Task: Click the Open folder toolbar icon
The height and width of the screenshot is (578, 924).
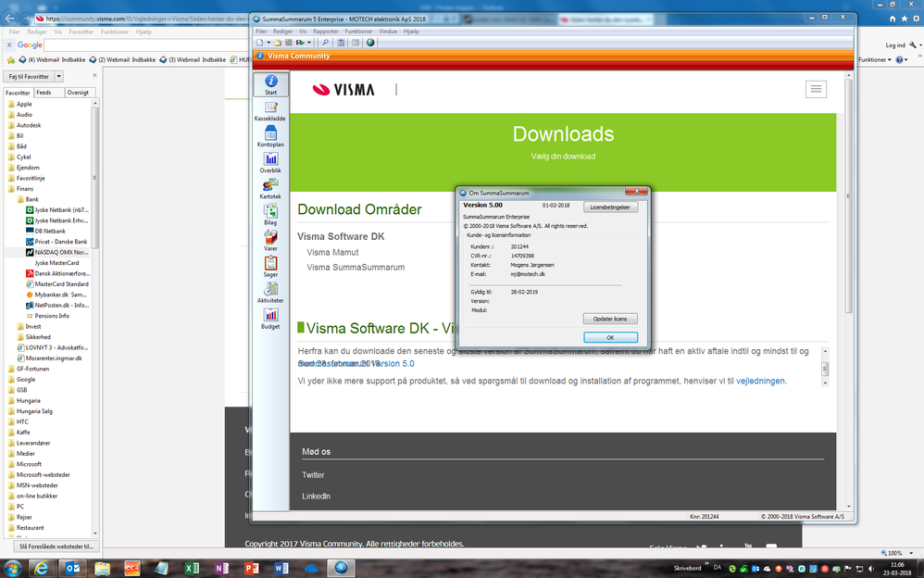Action: coord(278,43)
